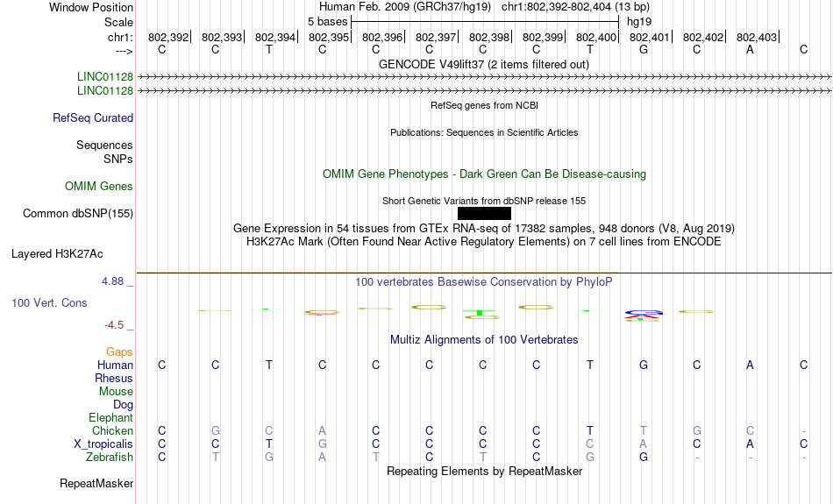The height and width of the screenshot is (504, 833).
Task: Click the H3K27Ac Mark ENCODE track title
Action: click(x=484, y=242)
